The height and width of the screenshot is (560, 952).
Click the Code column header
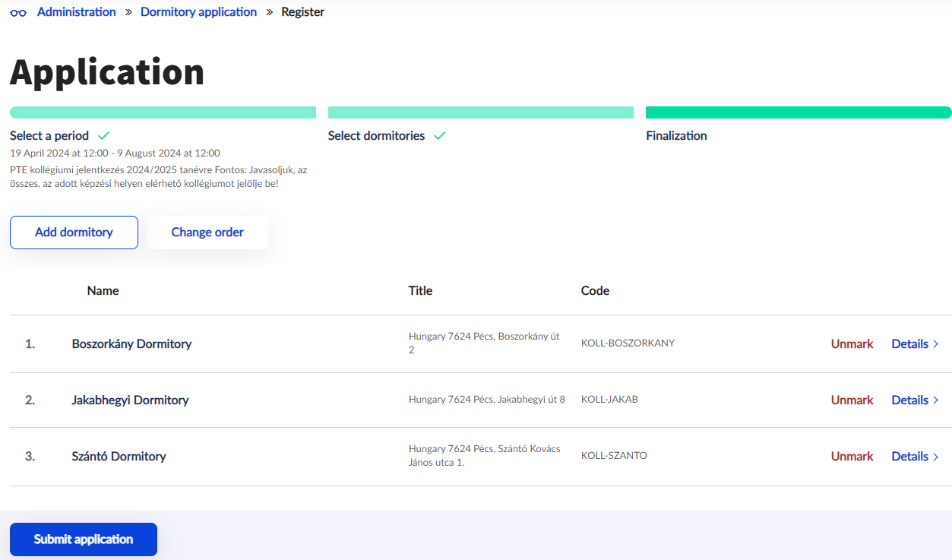[x=595, y=290]
